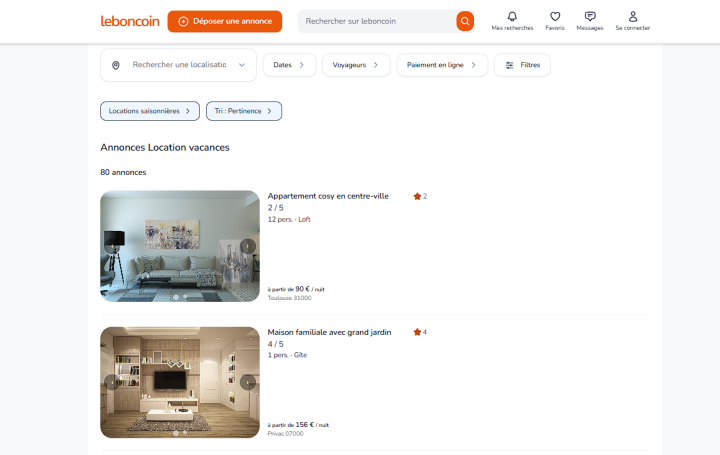Open Messages chat icon
Viewport: 720px width, 455px height.
point(590,17)
